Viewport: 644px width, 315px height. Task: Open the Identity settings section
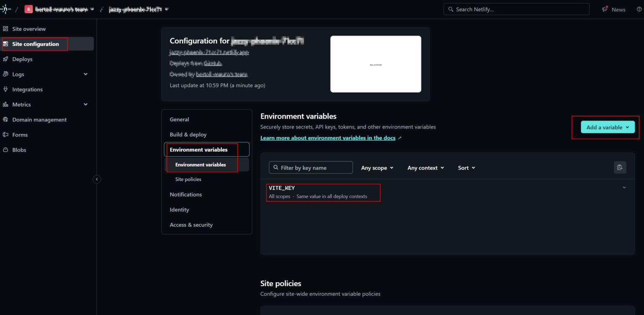pos(179,209)
